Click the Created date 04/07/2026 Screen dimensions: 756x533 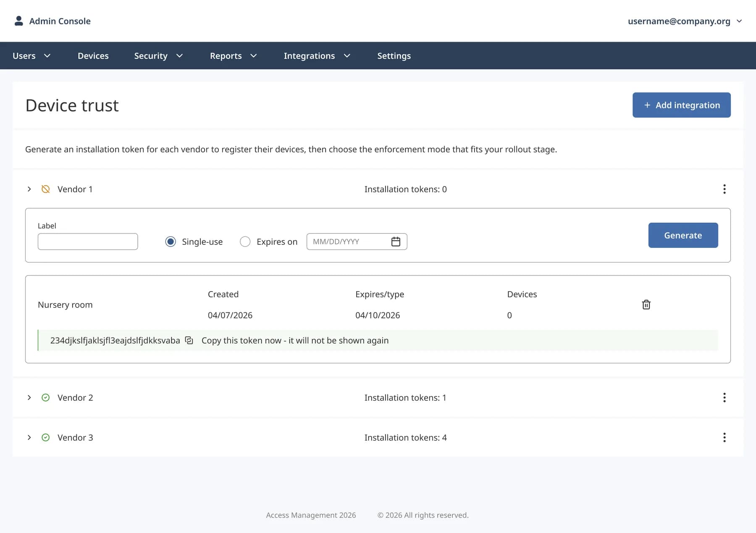230,315
